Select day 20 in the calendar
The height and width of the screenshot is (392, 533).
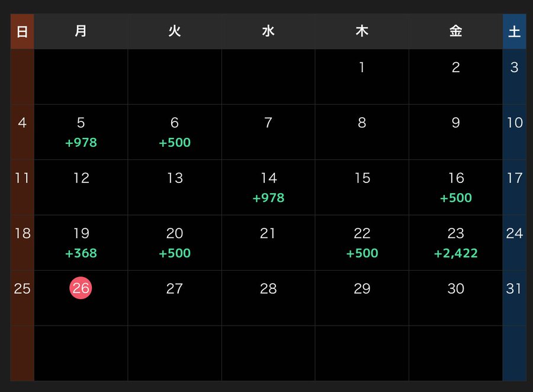175,233
